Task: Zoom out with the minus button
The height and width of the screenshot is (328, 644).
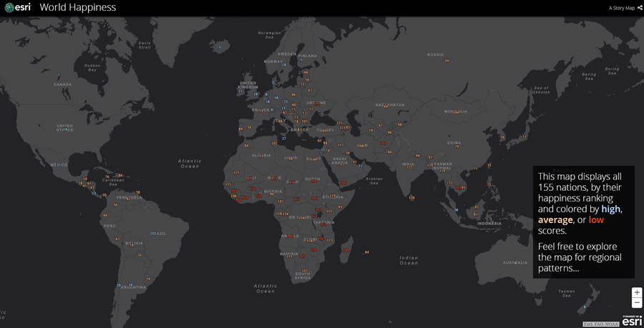Action: pyautogui.click(x=637, y=302)
